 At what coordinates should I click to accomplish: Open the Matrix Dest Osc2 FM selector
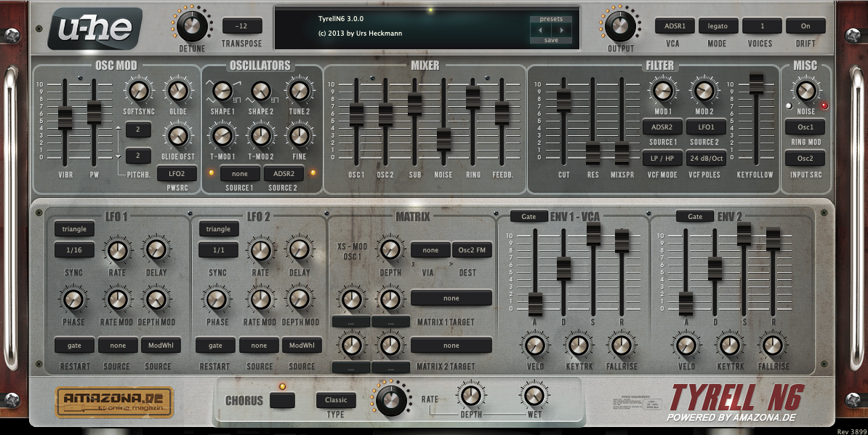click(x=473, y=250)
